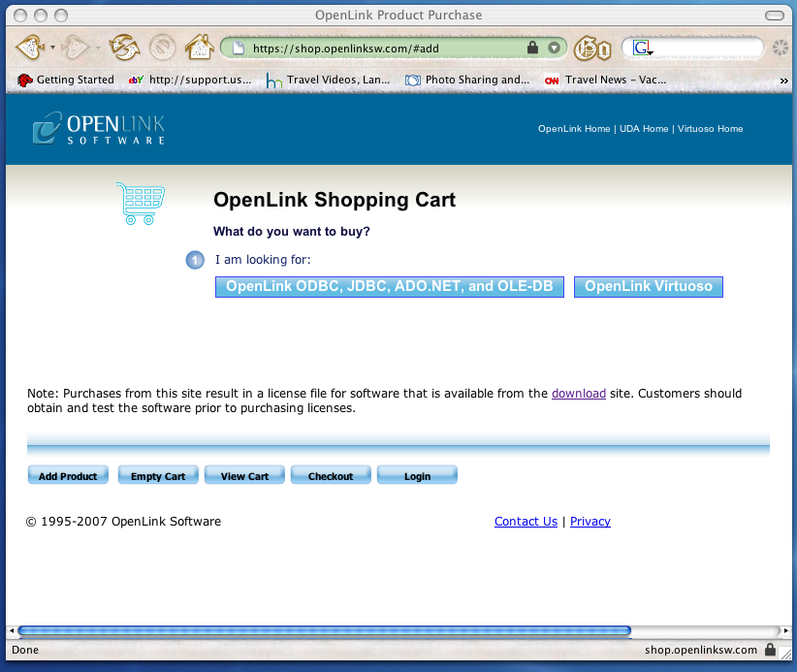Open the eBay support bookmark
The height and width of the screenshot is (672, 797).
[190, 80]
